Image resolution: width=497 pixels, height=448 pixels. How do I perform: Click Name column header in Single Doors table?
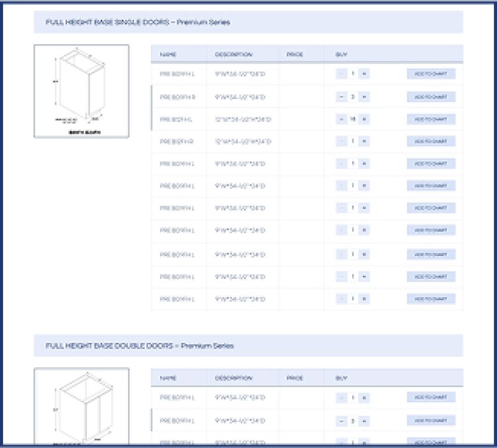tap(168, 55)
